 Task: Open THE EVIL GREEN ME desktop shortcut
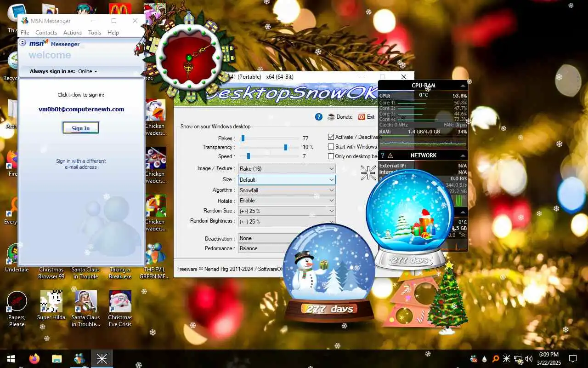tap(155, 261)
